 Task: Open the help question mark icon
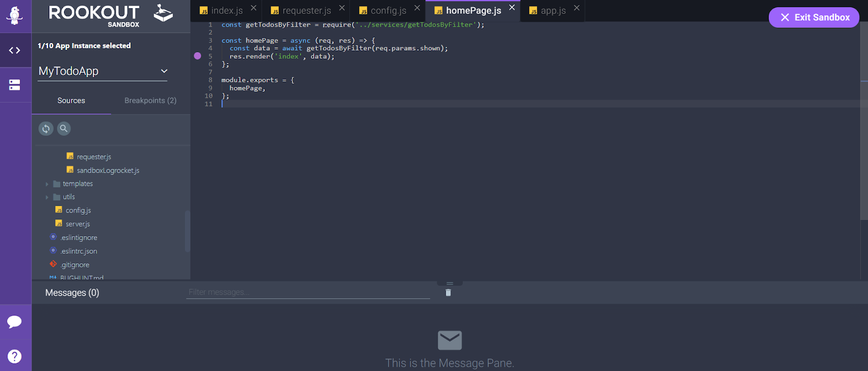click(15, 356)
